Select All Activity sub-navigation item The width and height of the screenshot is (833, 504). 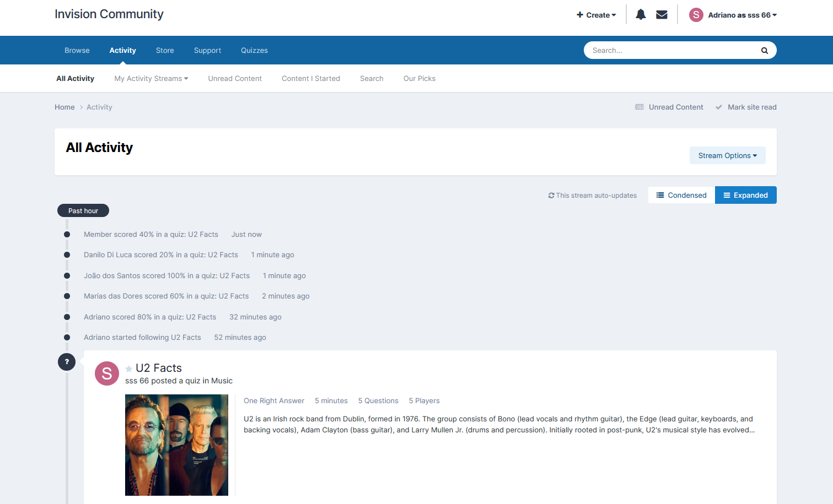[75, 79]
